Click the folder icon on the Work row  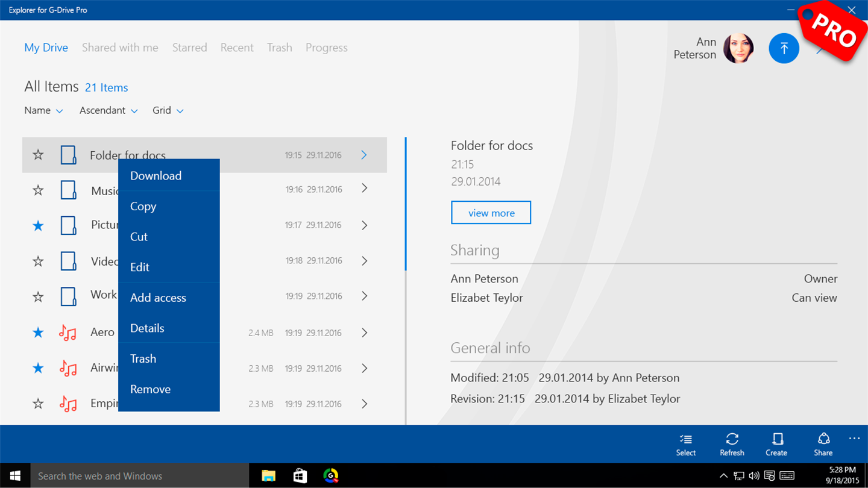tap(69, 296)
